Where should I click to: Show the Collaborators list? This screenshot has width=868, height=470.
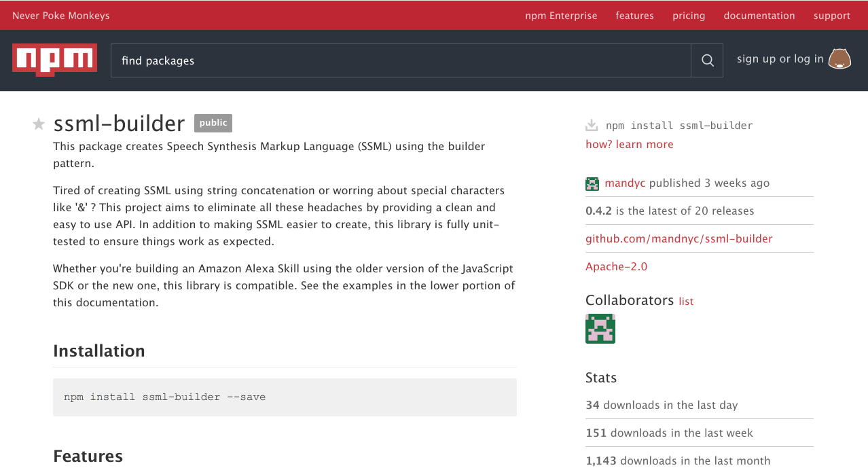tap(686, 302)
